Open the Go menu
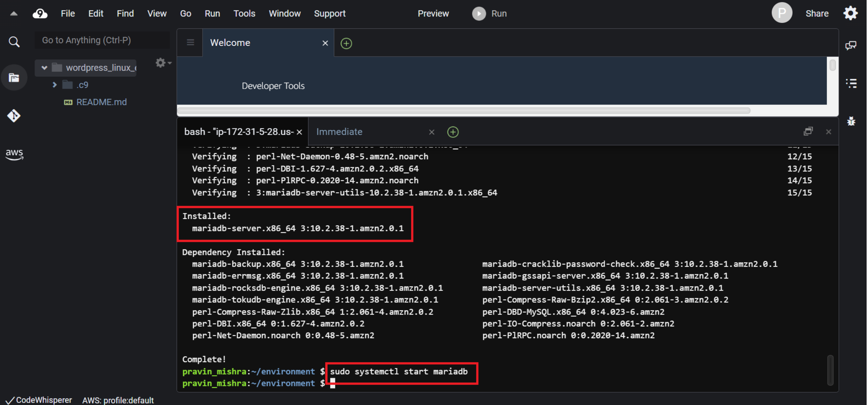This screenshot has width=868, height=405. point(185,13)
